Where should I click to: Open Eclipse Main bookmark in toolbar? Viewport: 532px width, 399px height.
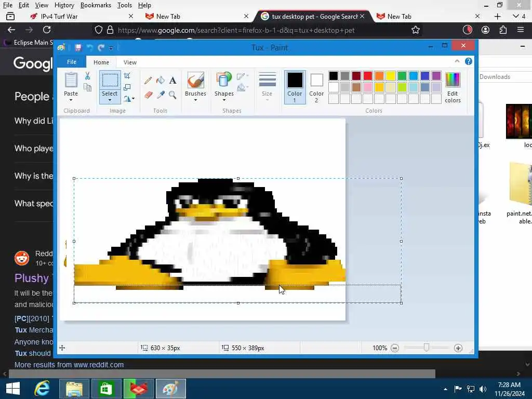pos(29,43)
